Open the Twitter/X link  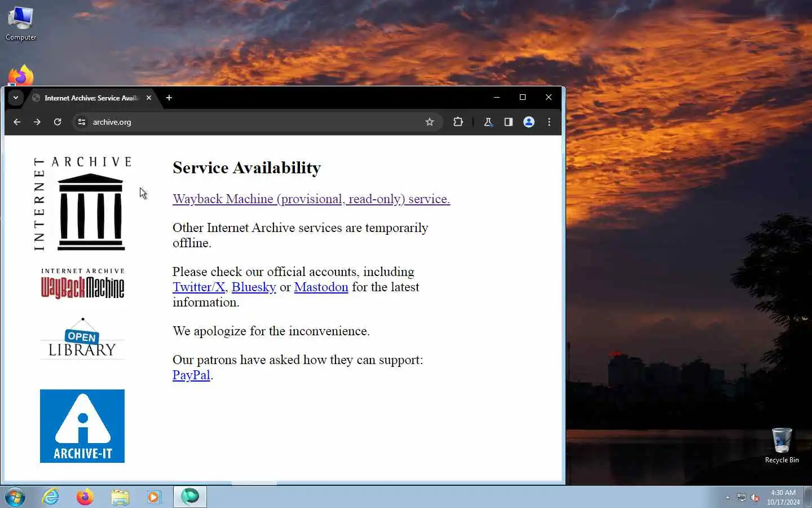(x=198, y=287)
